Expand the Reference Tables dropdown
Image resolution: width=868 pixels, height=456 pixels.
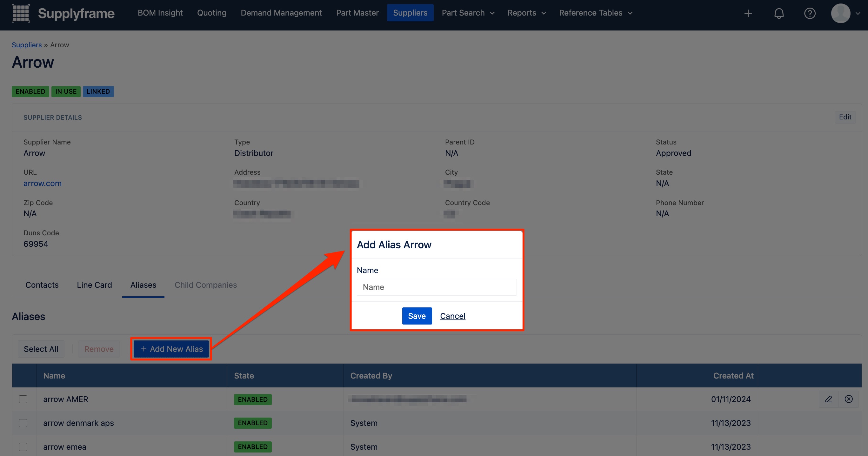[x=596, y=13]
